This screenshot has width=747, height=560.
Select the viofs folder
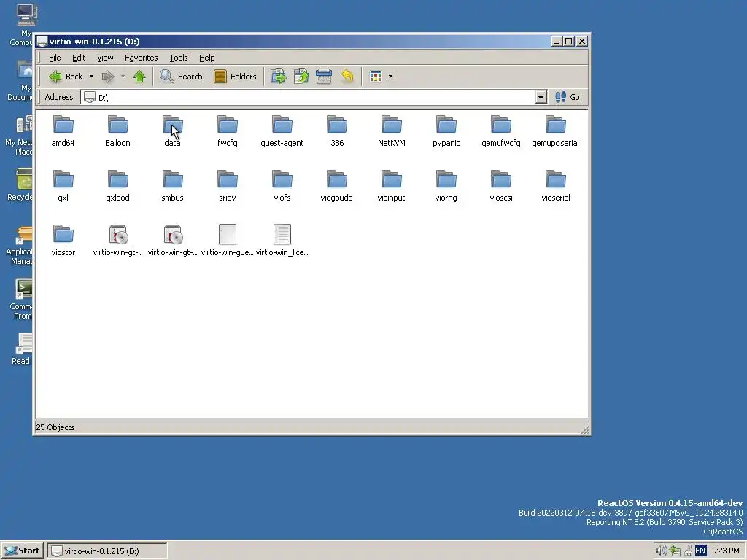pyautogui.click(x=282, y=186)
